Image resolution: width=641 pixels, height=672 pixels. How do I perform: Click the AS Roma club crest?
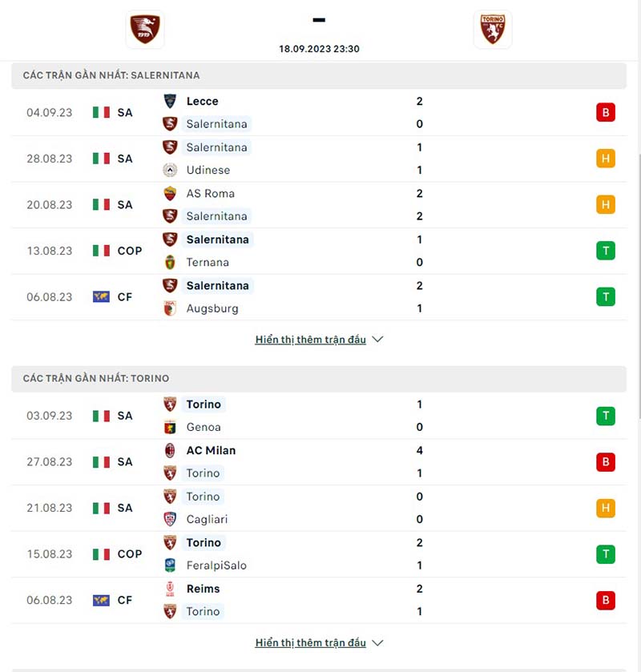point(170,194)
